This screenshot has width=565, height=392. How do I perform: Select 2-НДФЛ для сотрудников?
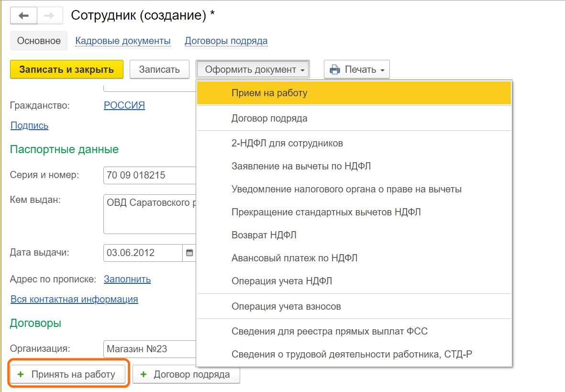pos(354,143)
